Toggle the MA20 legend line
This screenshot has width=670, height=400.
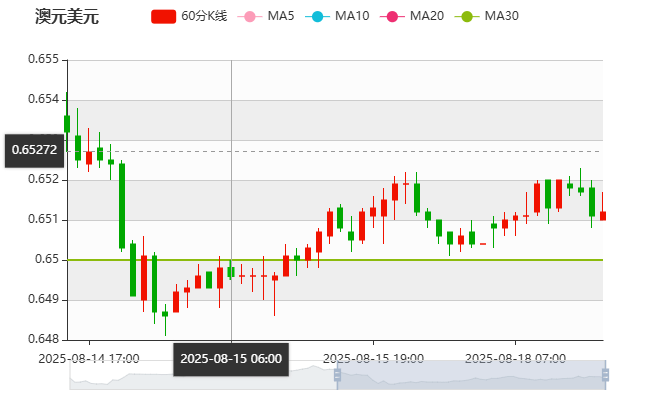pyautogui.click(x=412, y=16)
